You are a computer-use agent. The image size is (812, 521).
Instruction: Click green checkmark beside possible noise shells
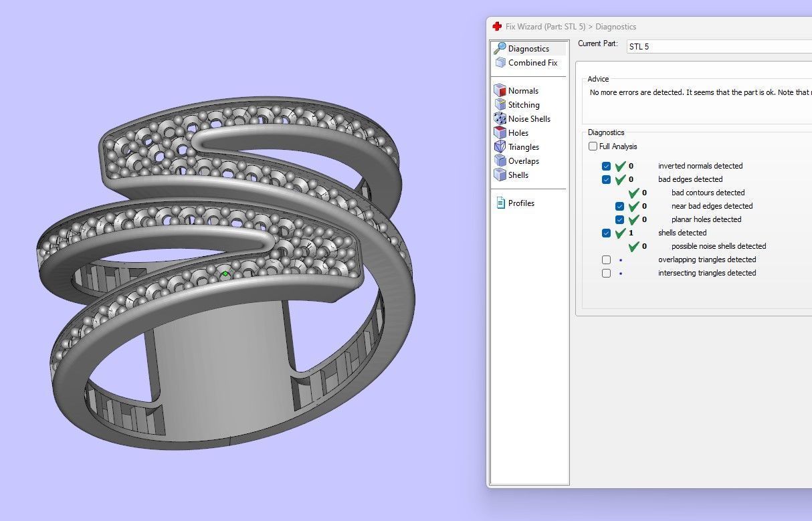click(634, 246)
